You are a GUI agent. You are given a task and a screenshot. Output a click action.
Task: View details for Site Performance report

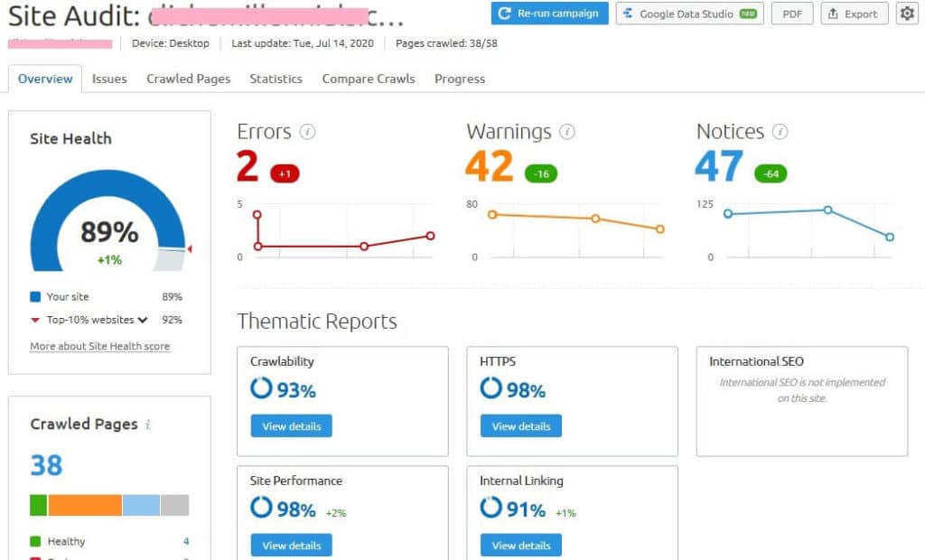[292, 546]
